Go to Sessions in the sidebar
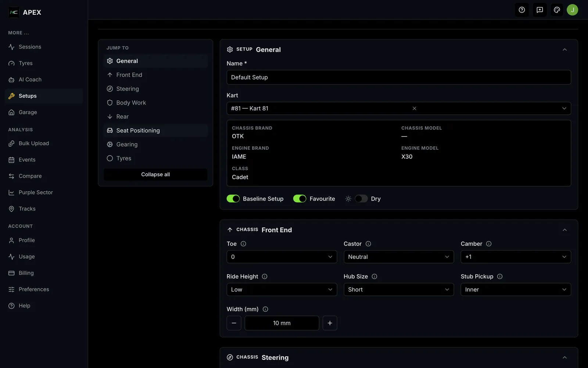The width and height of the screenshot is (588, 368). coord(44,47)
